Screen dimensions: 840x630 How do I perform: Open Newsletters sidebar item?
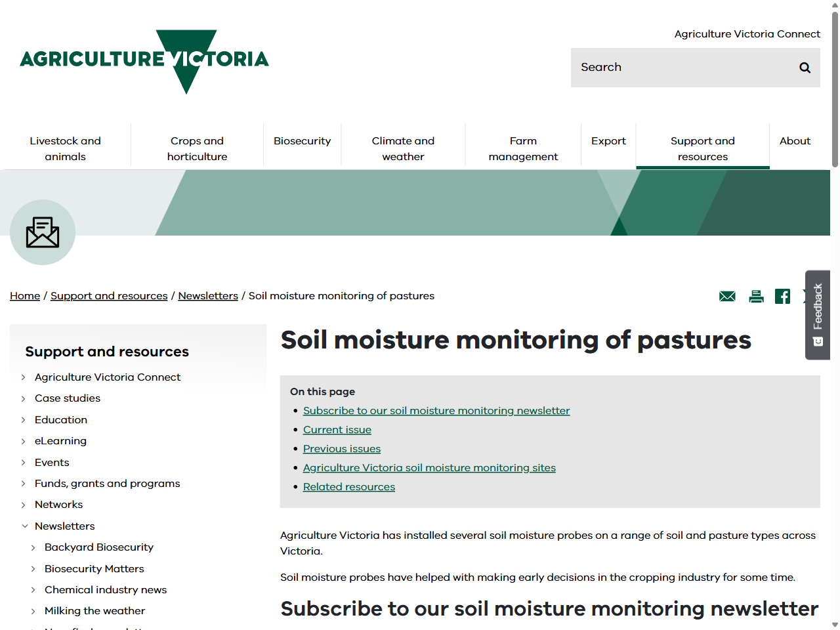[65, 526]
